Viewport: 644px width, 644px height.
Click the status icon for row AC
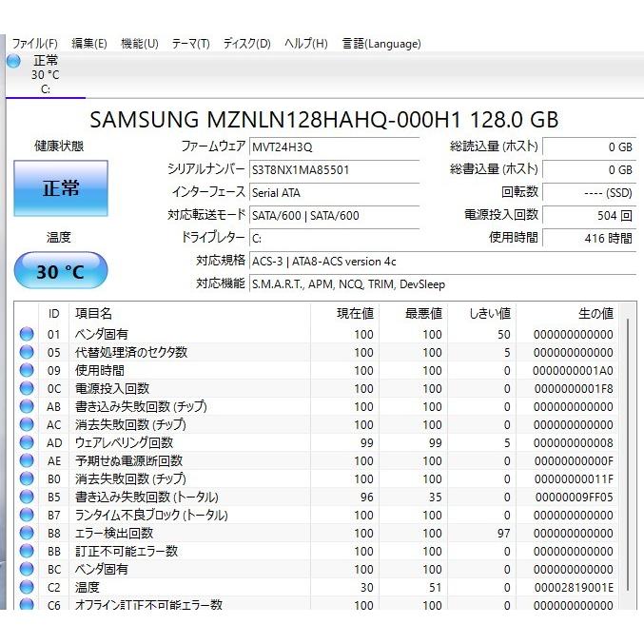[27, 424]
